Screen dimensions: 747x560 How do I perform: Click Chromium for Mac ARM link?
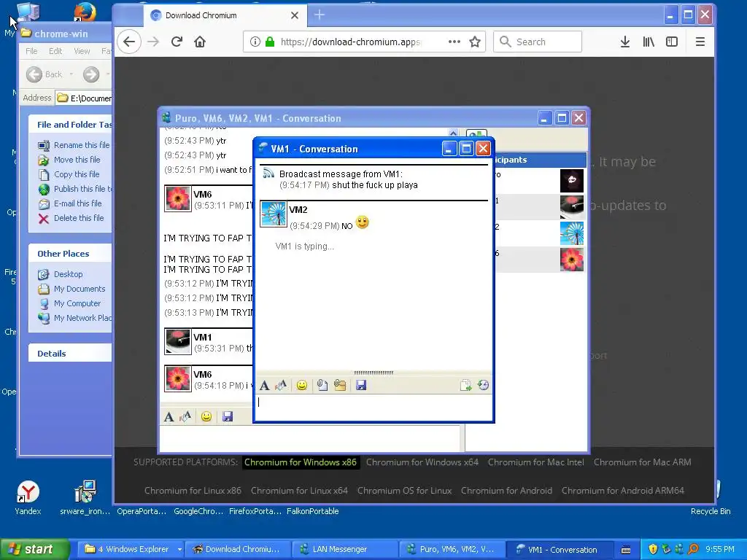(642, 462)
